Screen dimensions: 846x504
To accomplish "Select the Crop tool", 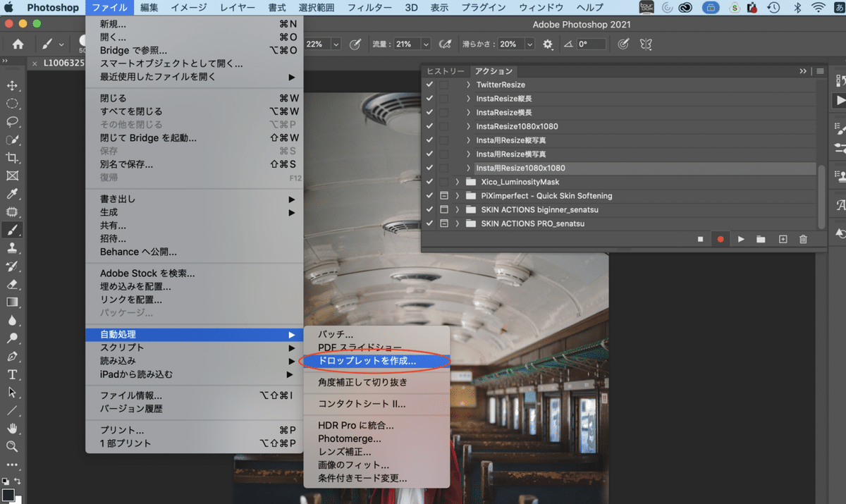I will click(12, 157).
